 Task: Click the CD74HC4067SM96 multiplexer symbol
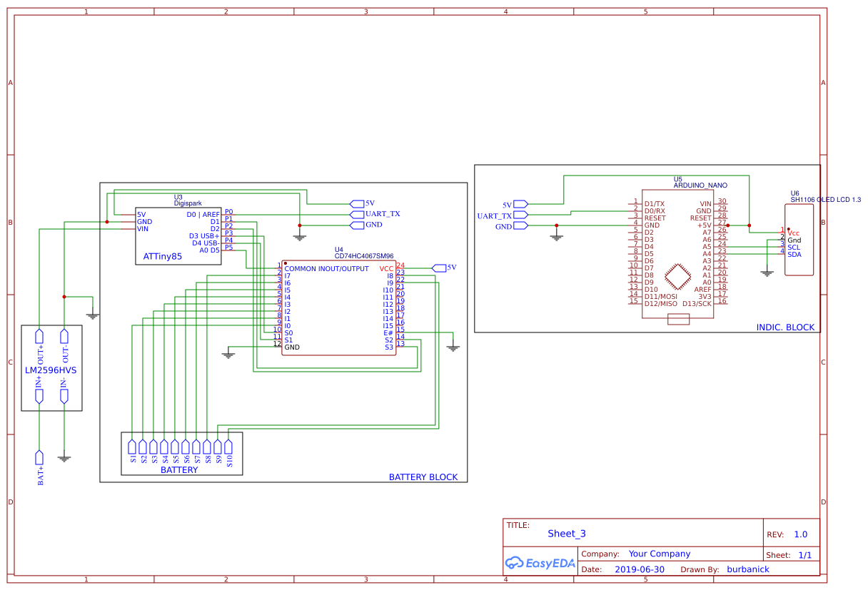click(340, 307)
